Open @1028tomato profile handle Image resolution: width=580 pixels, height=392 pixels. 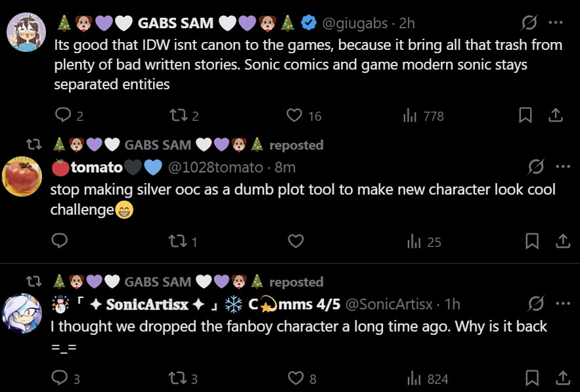[216, 167]
